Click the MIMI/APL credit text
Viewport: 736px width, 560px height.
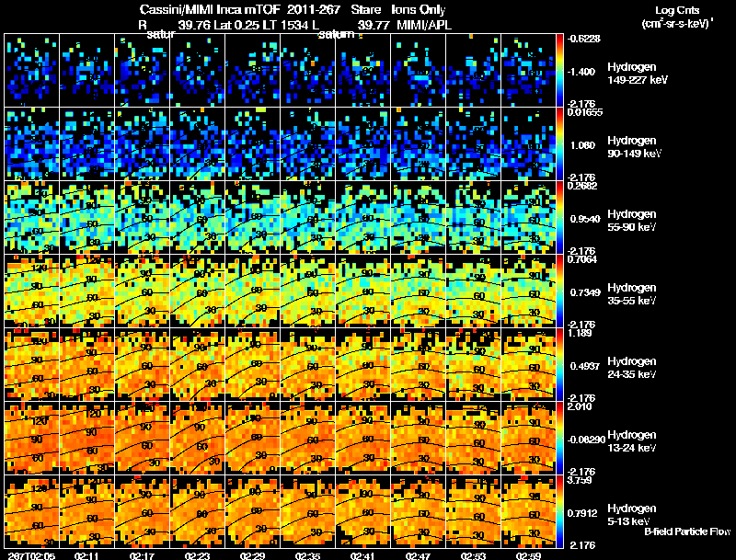pos(424,25)
